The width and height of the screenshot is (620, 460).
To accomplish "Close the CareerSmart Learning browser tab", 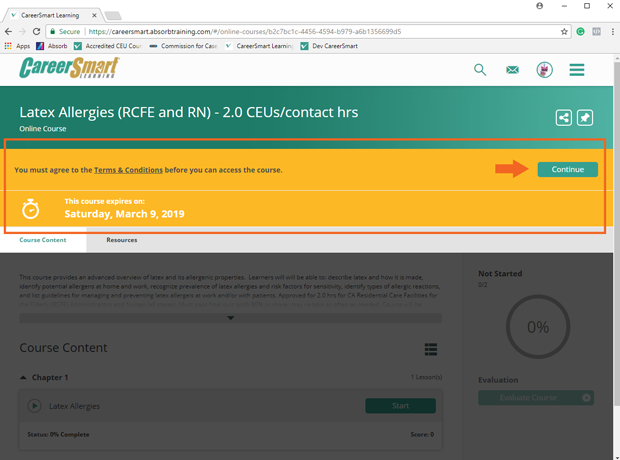I will (x=94, y=15).
